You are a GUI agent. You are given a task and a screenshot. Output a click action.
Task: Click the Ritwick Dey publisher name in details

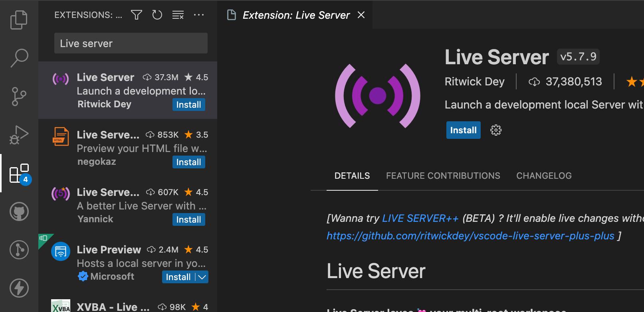click(x=475, y=82)
